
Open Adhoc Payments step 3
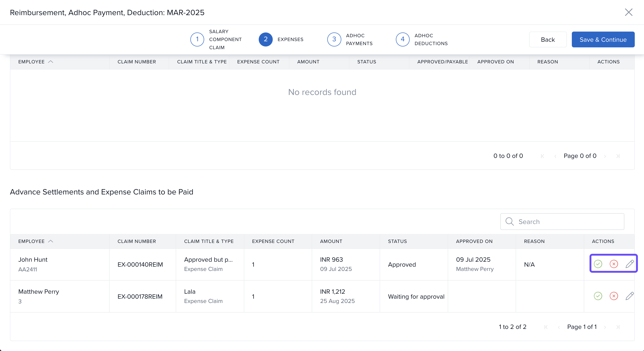click(x=334, y=39)
